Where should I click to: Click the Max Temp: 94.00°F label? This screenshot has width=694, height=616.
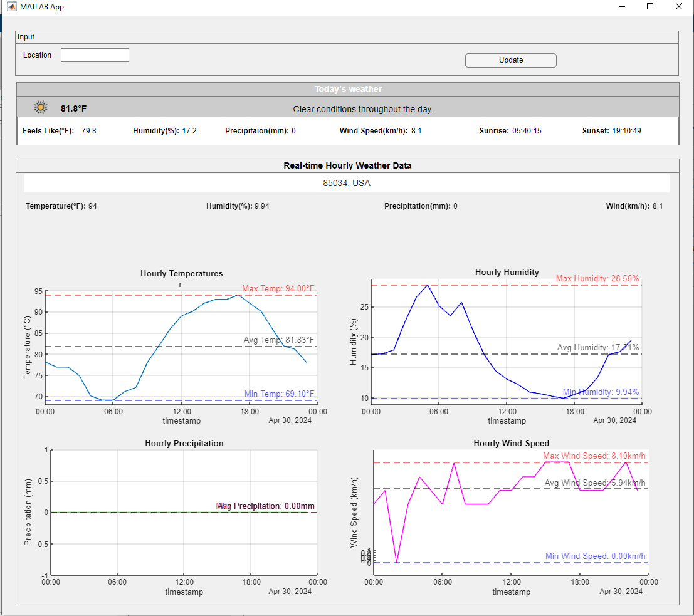(278, 288)
